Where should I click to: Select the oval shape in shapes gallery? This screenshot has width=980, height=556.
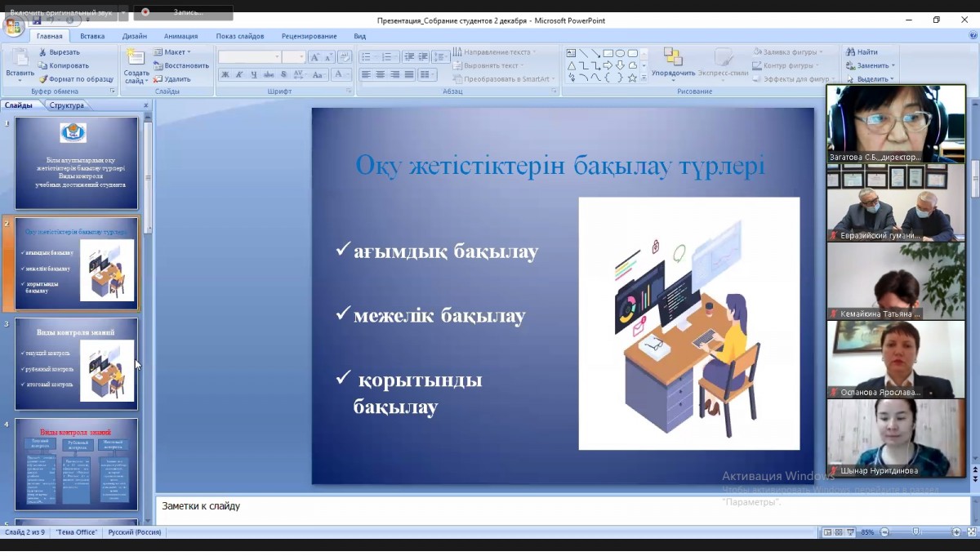click(621, 53)
